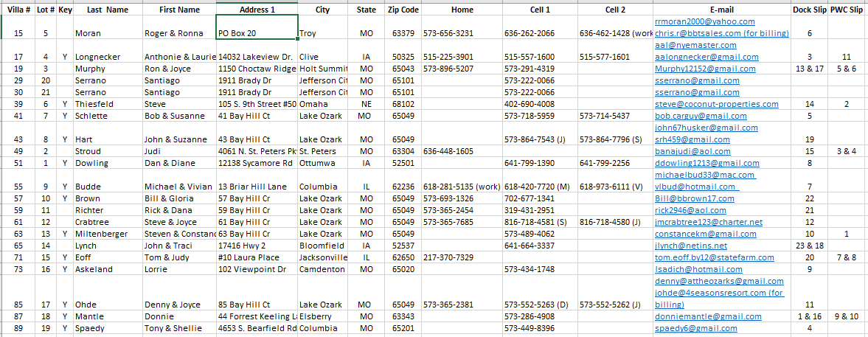The height and width of the screenshot is (337, 868).
Task: Select address cell 12138 Sycamore Rd
Action: tap(257, 163)
